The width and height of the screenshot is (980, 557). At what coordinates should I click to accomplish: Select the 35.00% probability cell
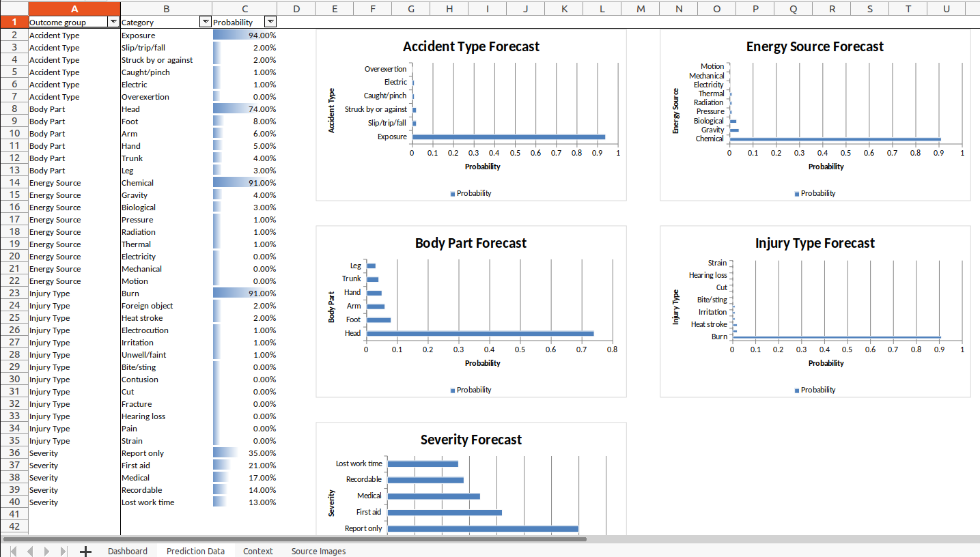[x=244, y=453]
